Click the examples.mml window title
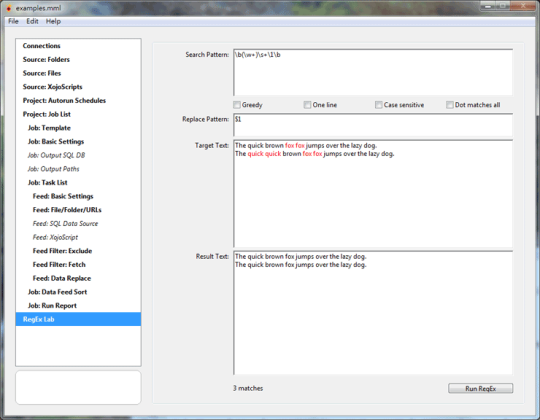 pos(38,8)
